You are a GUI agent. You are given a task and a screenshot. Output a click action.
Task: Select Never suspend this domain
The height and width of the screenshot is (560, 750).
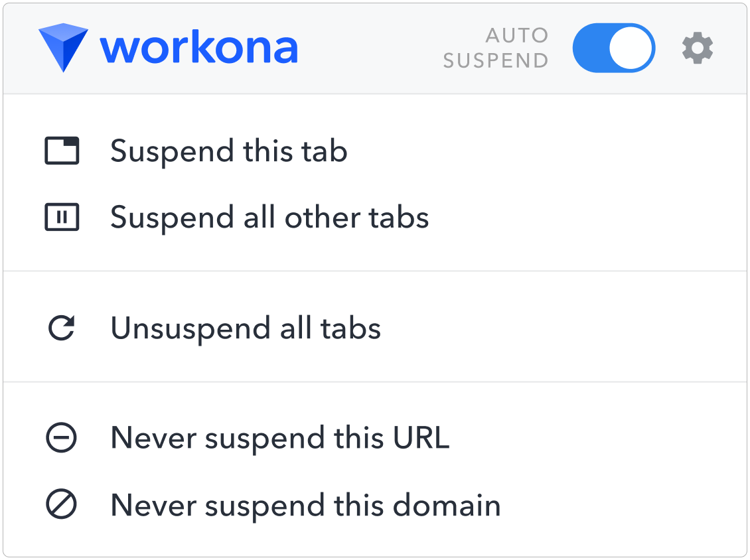305,505
